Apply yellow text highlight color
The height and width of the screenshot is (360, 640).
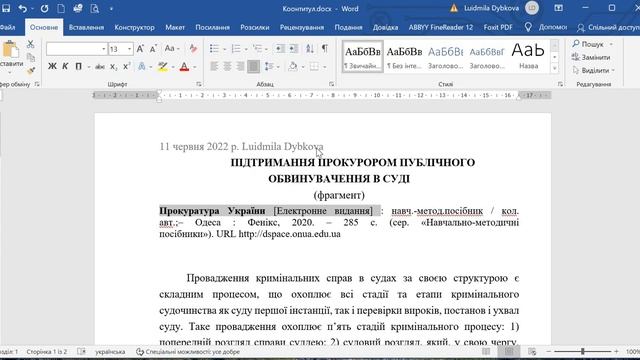163,67
